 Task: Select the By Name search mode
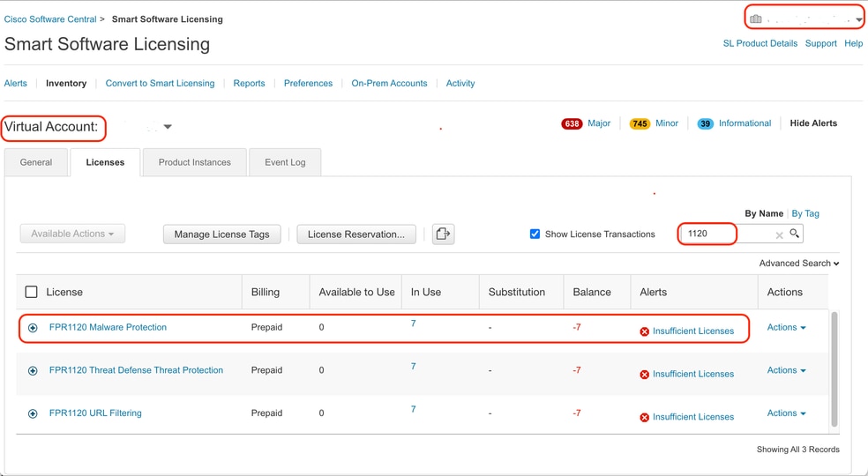[764, 213]
